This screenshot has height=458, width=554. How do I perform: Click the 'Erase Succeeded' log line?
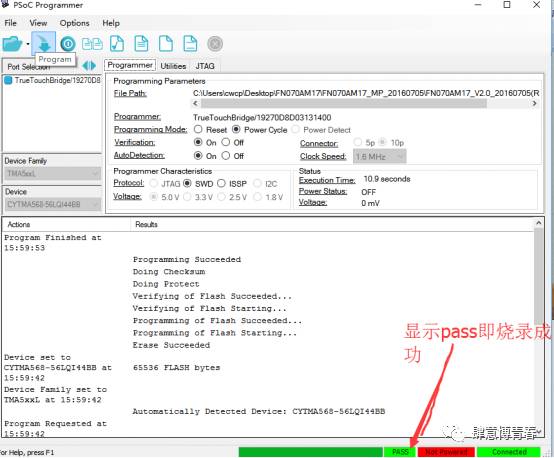(x=171, y=345)
